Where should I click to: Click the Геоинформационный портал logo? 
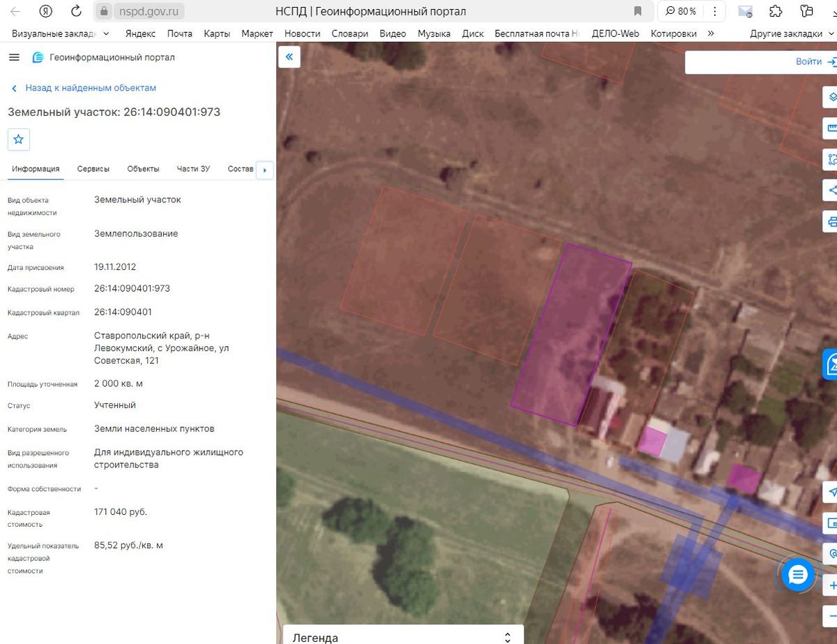[103, 57]
